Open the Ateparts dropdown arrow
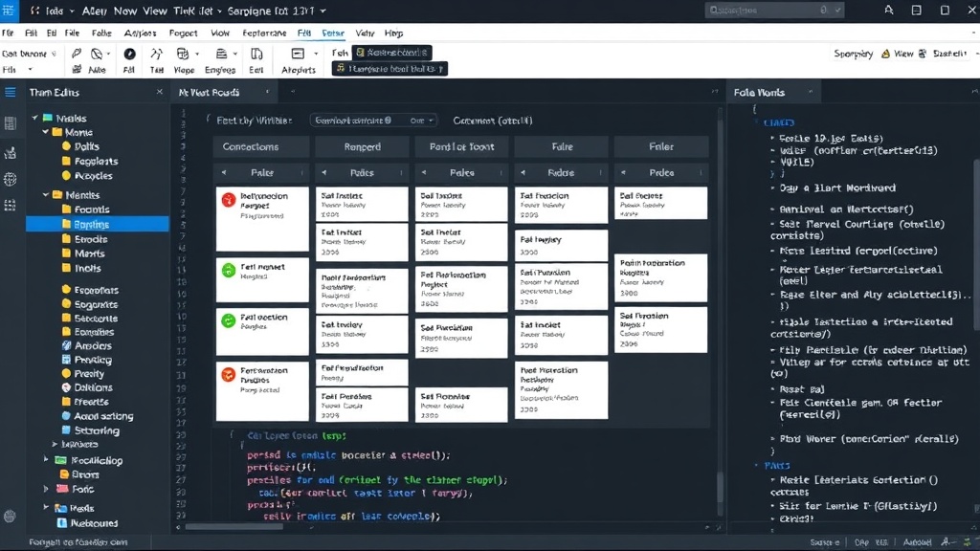 point(316,55)
